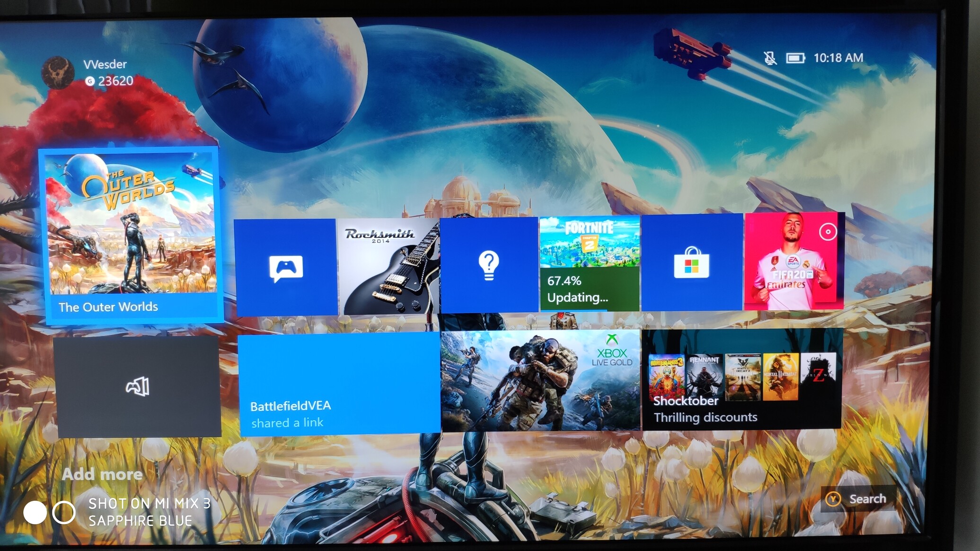Click the 10:18 AM clock
Viewport: 980px width, 551px height.
(838, 58)
